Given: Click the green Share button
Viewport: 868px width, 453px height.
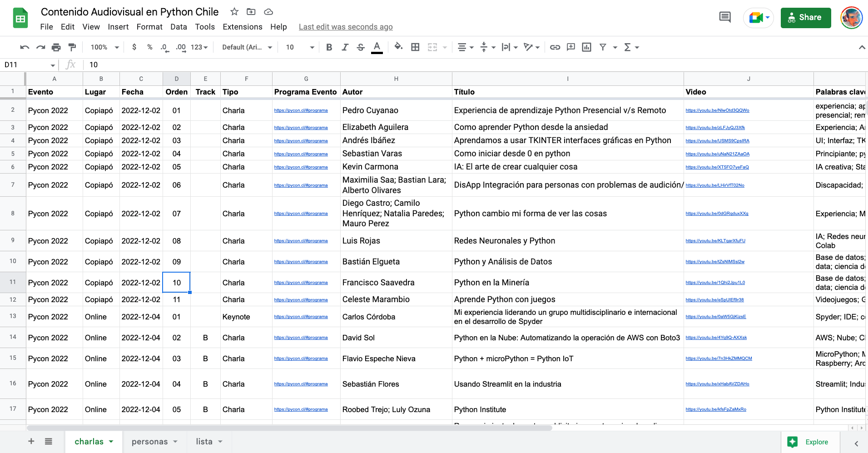Looking at the screenshot, I should pyautogui.click(x=805, y=18).
